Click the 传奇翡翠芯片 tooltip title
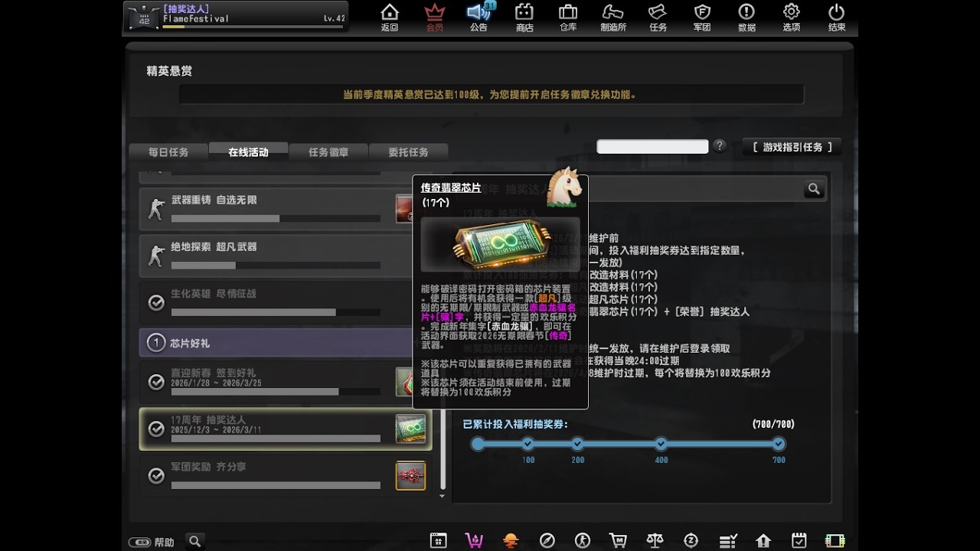980x551 pixels. pos(451,187)
